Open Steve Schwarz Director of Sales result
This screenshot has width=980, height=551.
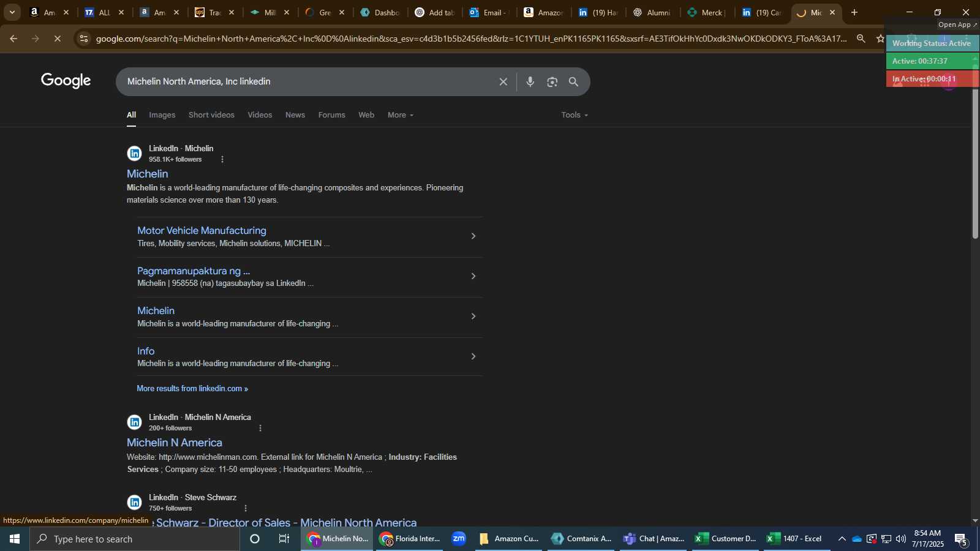(x=286, y=522)
